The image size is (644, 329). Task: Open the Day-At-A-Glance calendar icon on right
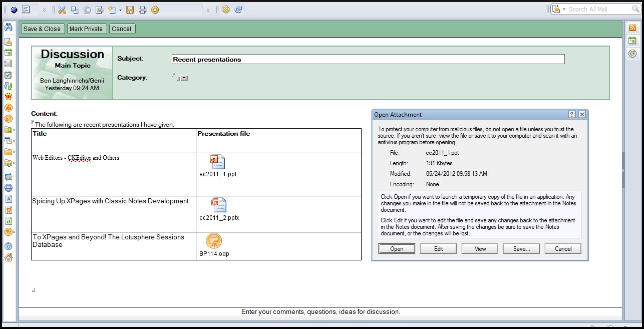(x=632, y=41)
